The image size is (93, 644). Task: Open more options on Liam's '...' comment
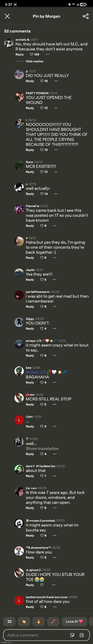[x=55, y=426]
